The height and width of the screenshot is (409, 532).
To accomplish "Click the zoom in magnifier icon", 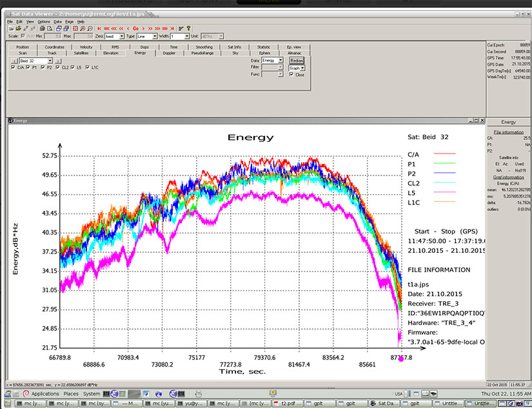I will pyautogui.click(x=83, y=28).
